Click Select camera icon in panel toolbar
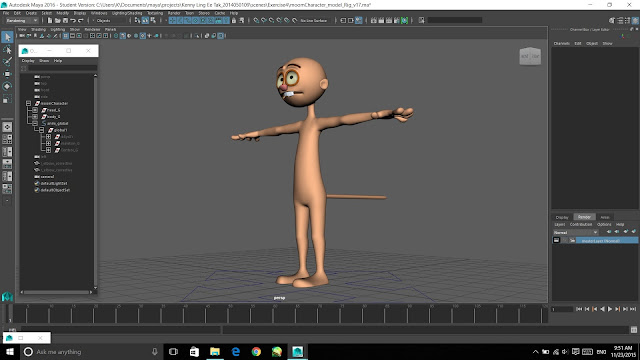640x360 pixels. coord(22,36)
